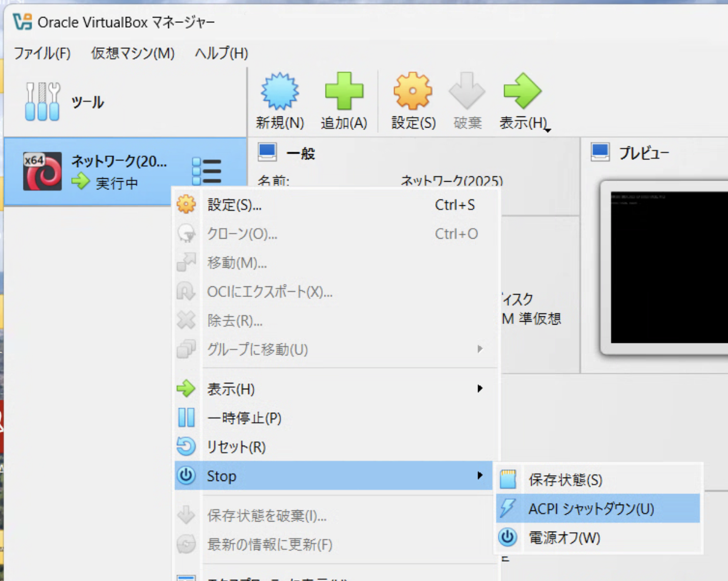Click the OCI export icon beside OCIにエクスポート
Viewport: 728px width, 581px height.
(x=186, y=291)
